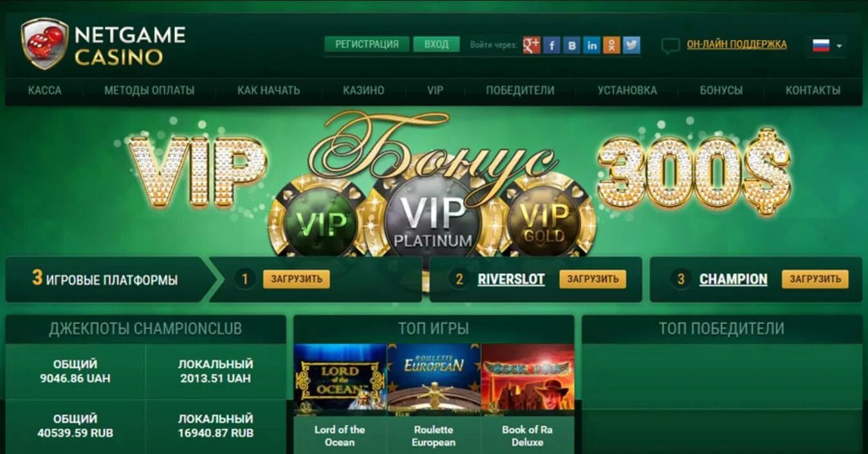Click the Регистрация button
This screenshot has width=868, height=454.
point(367,44)
